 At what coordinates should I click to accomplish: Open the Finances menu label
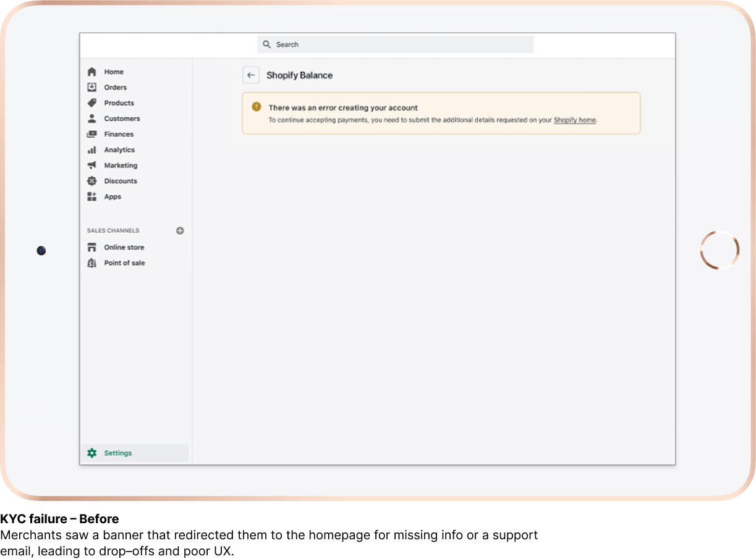click(x=119, y=134)
